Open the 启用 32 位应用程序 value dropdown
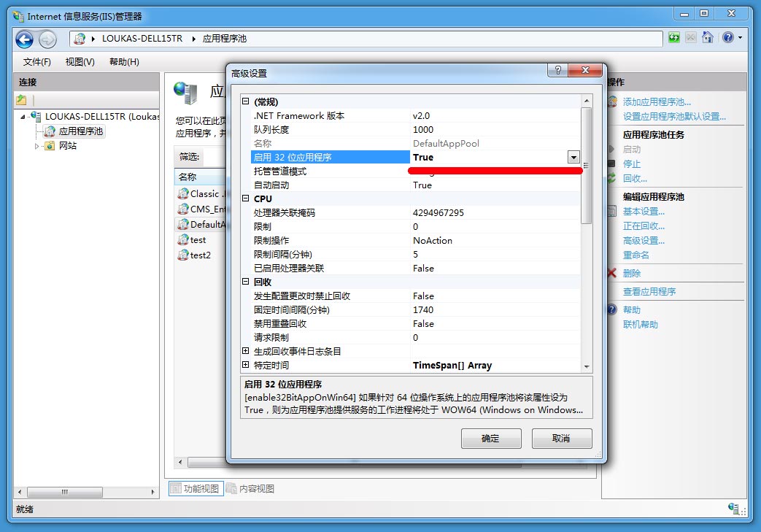This screenshot has width=761, height=532. tap(573, 158)
